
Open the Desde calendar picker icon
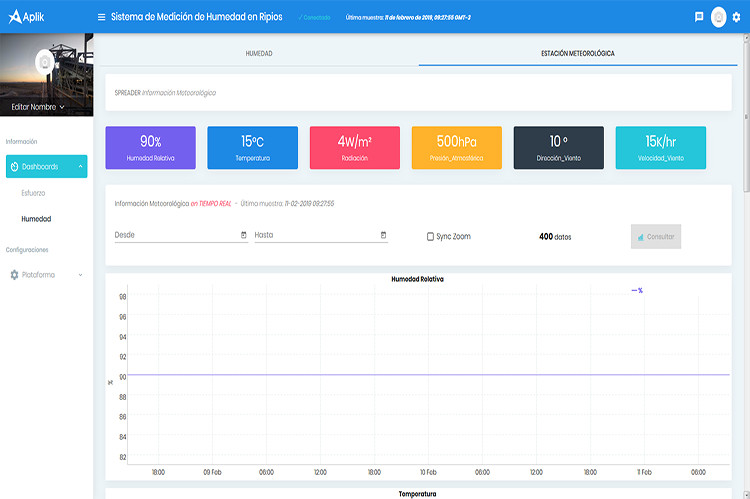coord(244,235)
